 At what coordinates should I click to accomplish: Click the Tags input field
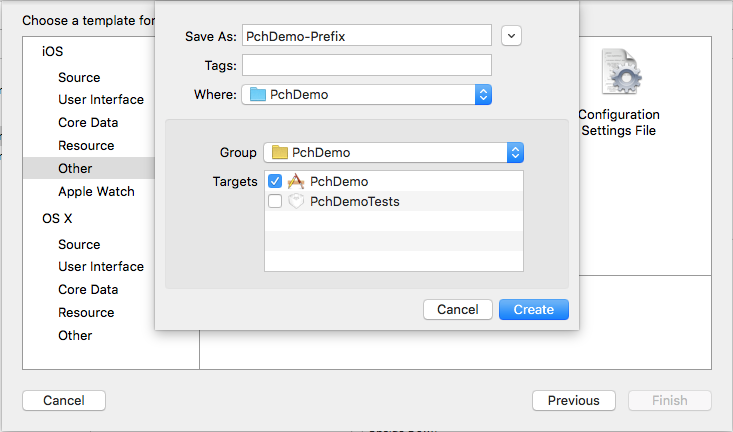(x=366, y=65)
